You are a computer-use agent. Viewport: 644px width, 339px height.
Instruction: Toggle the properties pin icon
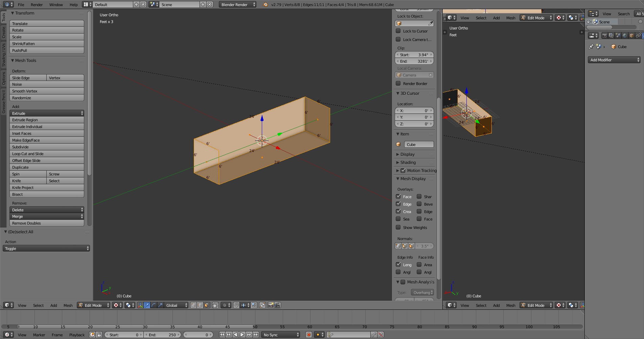591,47
